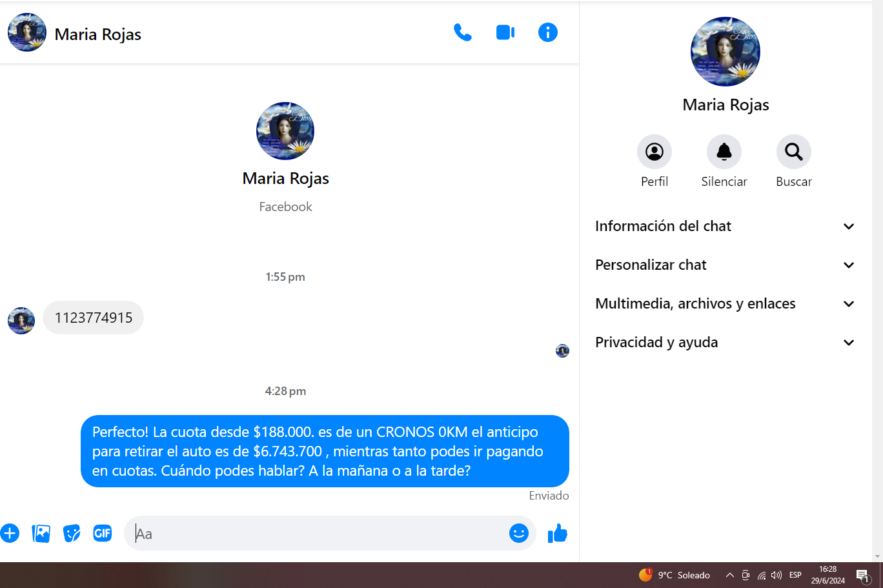This screenshot has height=588, width=883.
Task: Open Maria Rojas's profile via Perfil
Action: tap(654, 152)
